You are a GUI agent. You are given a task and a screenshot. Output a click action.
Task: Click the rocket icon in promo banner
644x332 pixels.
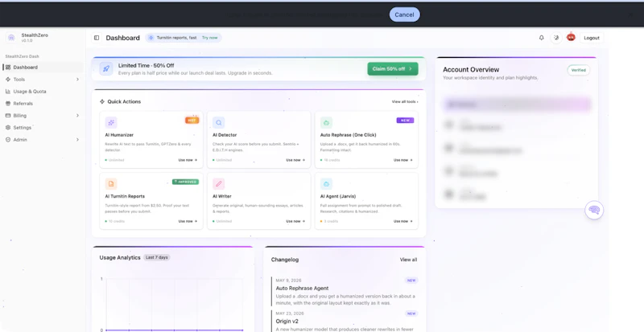click(106, 69)
